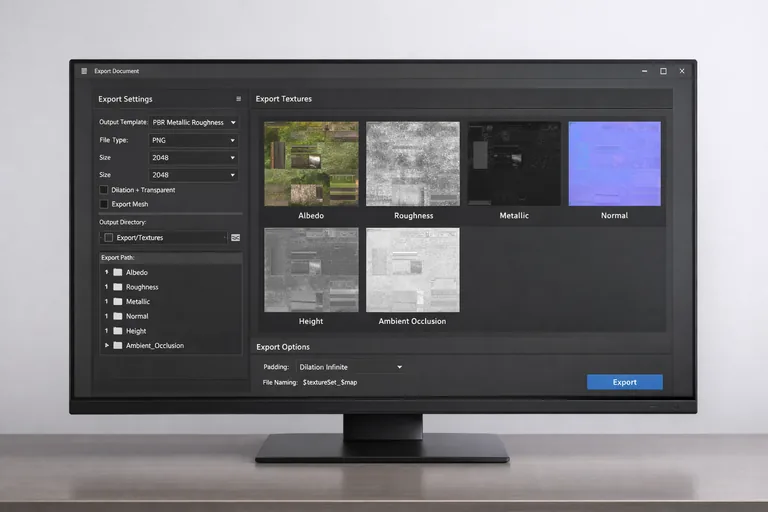This screenshot has height=512, width=768.
Task: Expand the Normal tree row arrow
Action: pos(106,317)
